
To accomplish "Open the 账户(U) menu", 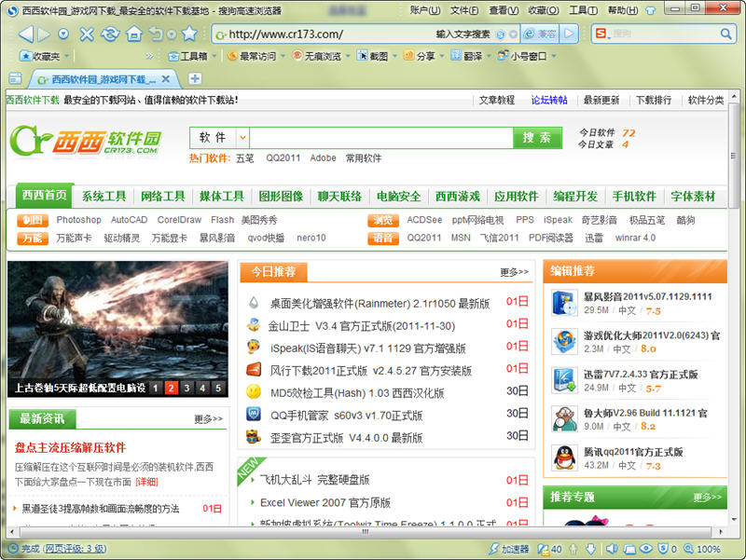I will (425, 10).
